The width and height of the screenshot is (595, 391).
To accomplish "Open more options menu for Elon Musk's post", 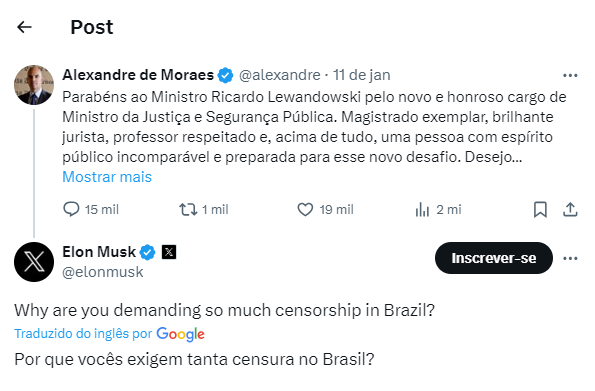I will [570, 259].
